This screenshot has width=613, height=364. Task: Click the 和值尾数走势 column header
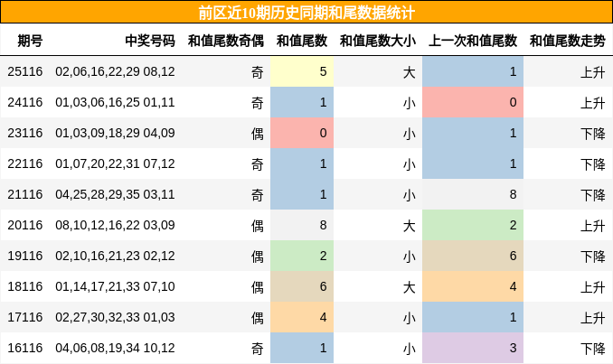(567, 41)
